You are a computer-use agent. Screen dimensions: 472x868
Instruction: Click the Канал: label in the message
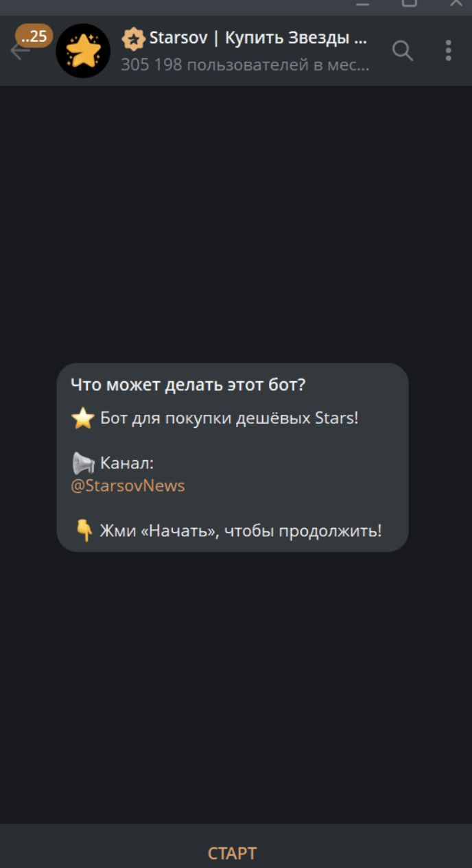click(127, 463)
